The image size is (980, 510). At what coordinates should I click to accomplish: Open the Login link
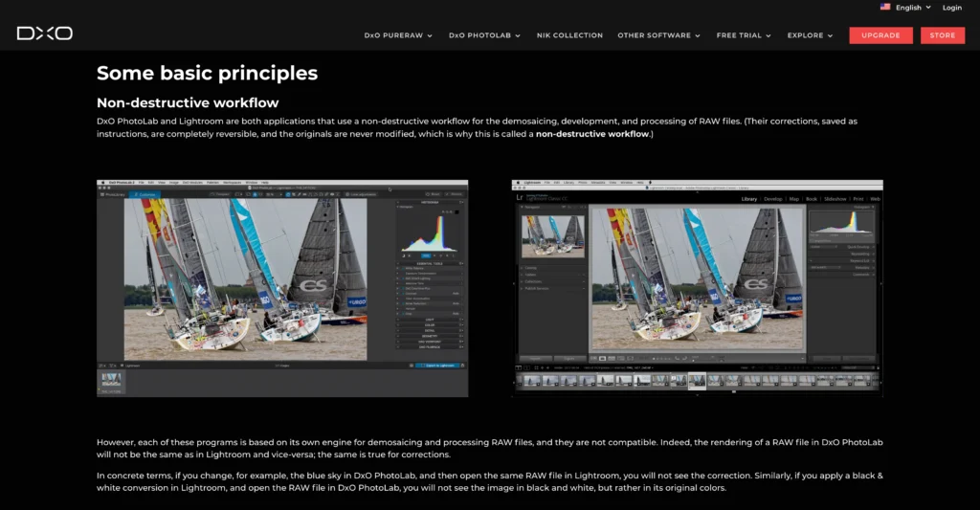(x=952, y=8)
